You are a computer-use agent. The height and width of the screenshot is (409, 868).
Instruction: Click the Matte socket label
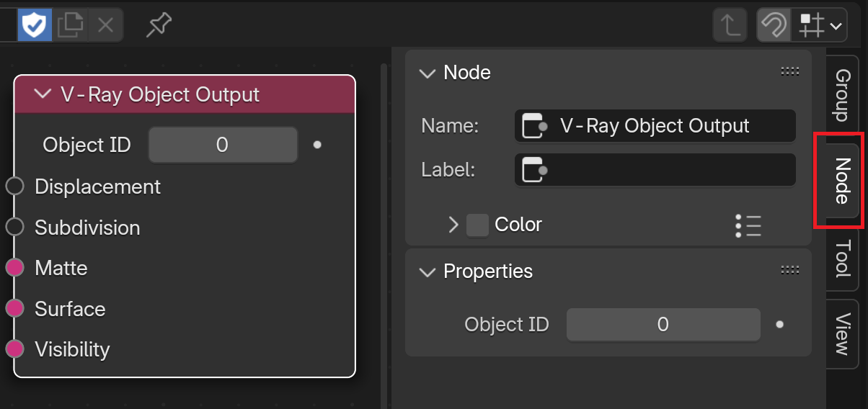point(61,268)
